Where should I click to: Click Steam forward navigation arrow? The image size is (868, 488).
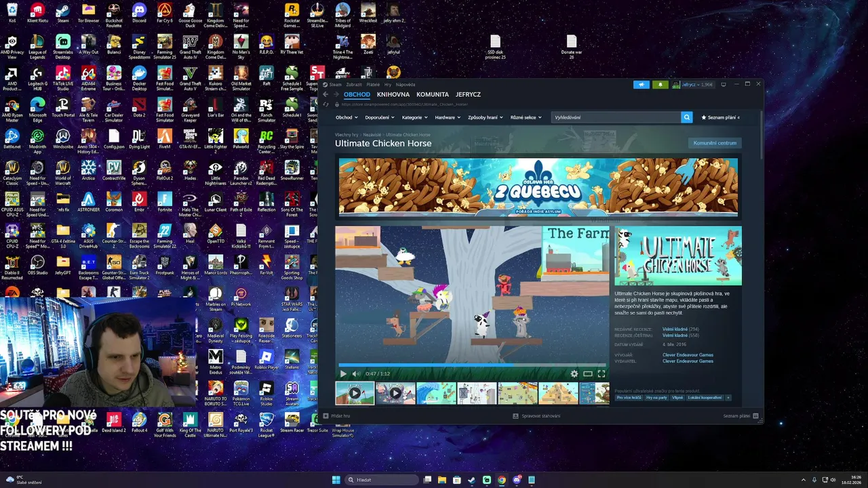pyautogui.click(x=336, y=95)
